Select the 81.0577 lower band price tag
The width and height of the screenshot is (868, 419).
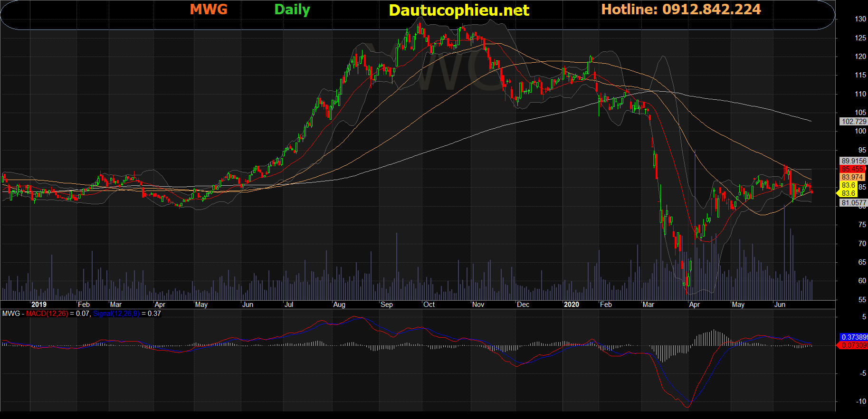click(853, 203)
